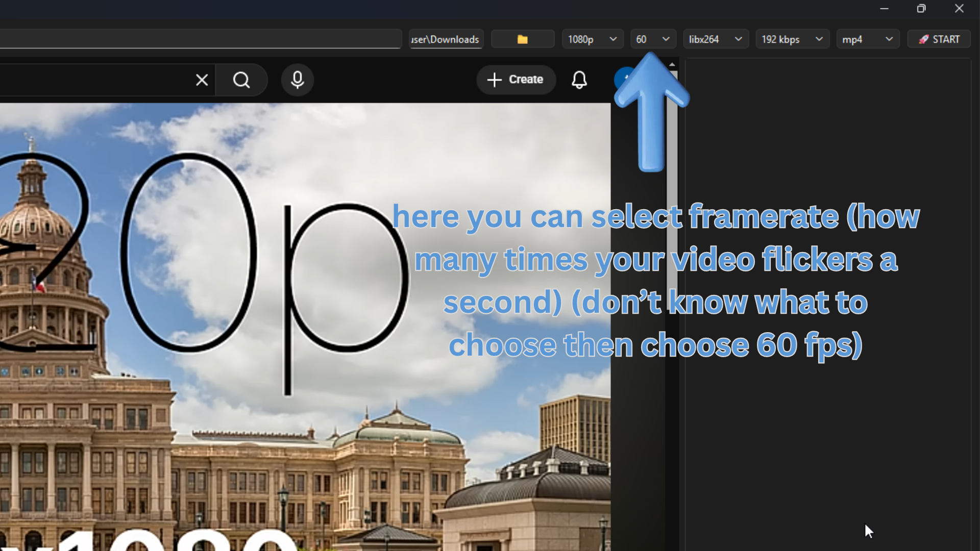
Task: Clear the search field using the X icon
Action: [x=201, y=80]
